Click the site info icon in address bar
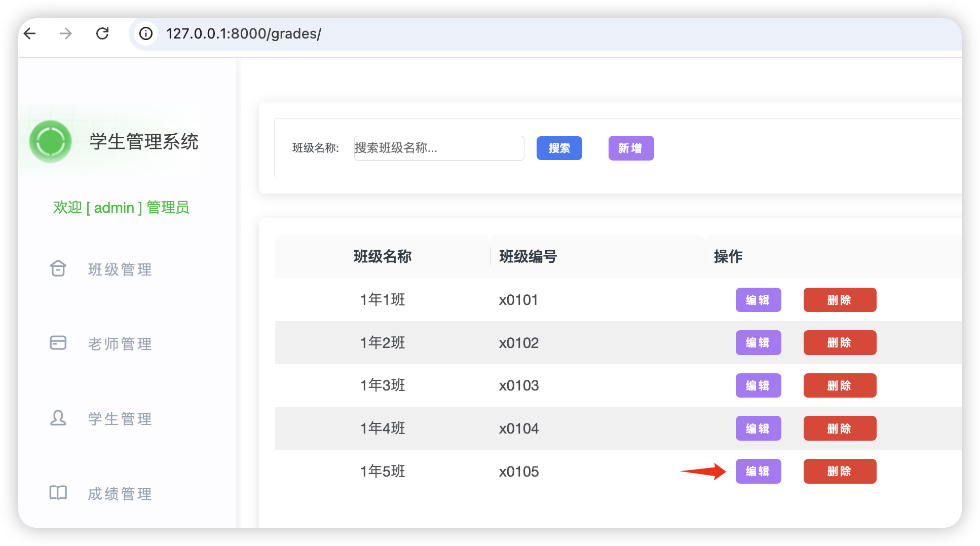 point(146,33)
